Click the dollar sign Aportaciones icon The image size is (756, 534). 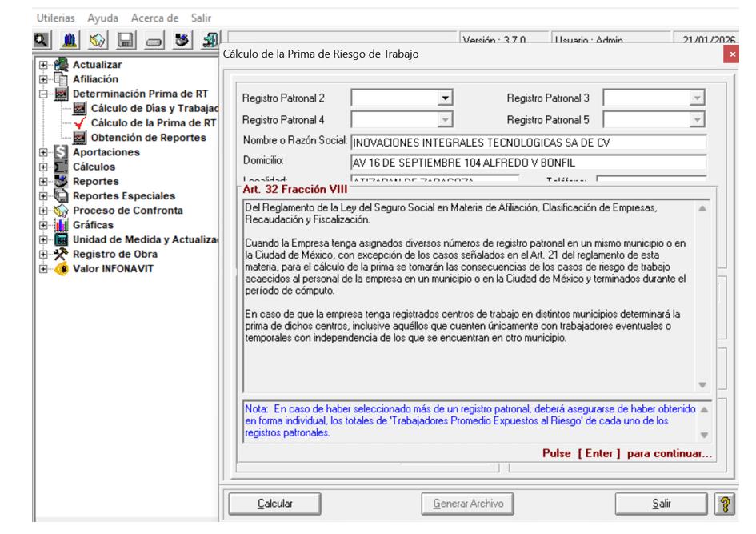click(x=61, y=152)
